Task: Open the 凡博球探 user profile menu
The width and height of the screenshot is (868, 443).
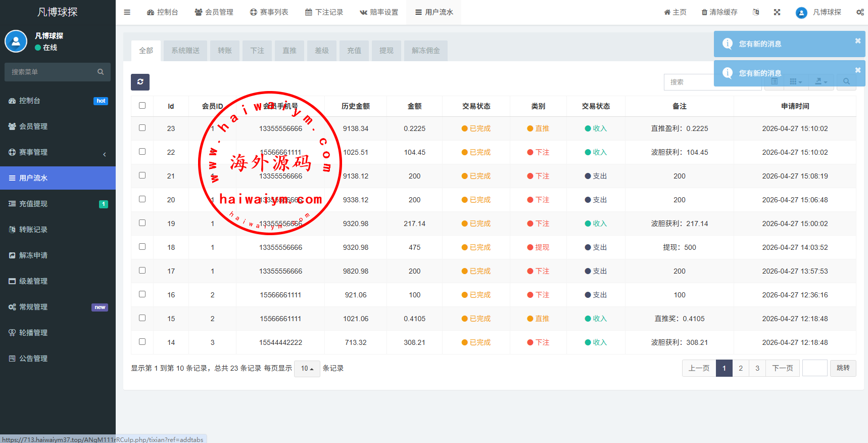Action: (x=818, y=12)
